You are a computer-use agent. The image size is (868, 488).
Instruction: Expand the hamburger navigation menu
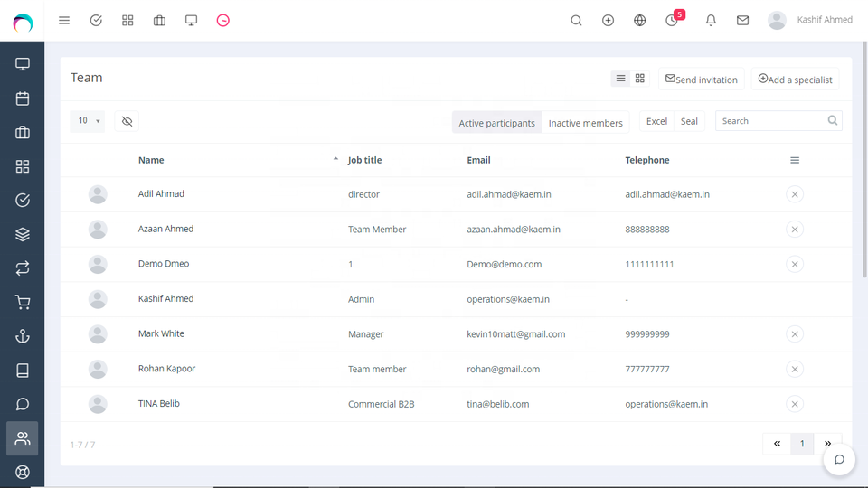point(64,20)
